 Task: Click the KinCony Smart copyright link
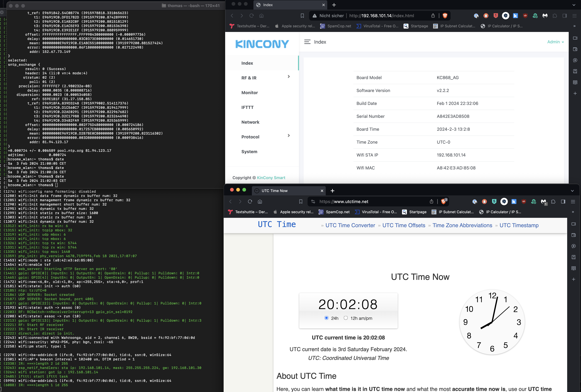(271, 178)
